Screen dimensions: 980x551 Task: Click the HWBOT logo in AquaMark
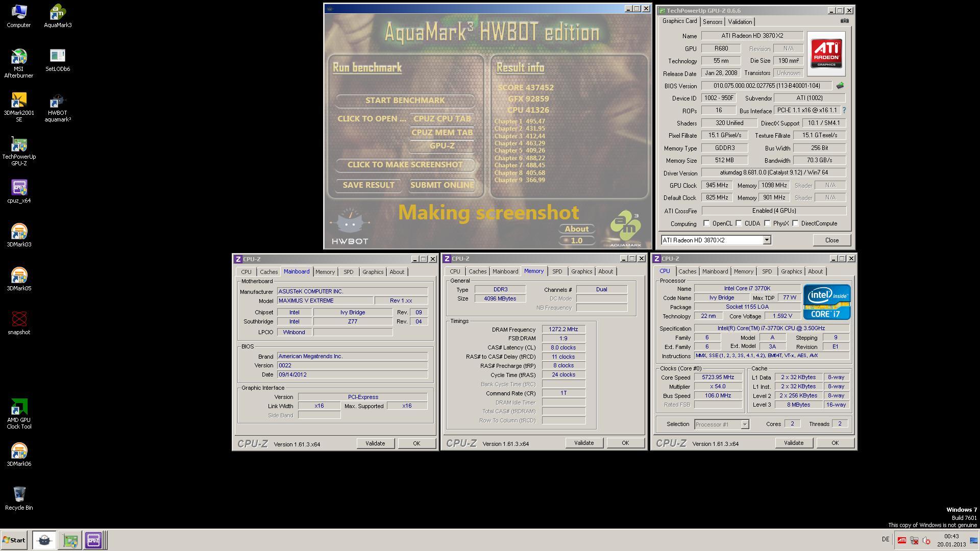(x=350, y=227)
